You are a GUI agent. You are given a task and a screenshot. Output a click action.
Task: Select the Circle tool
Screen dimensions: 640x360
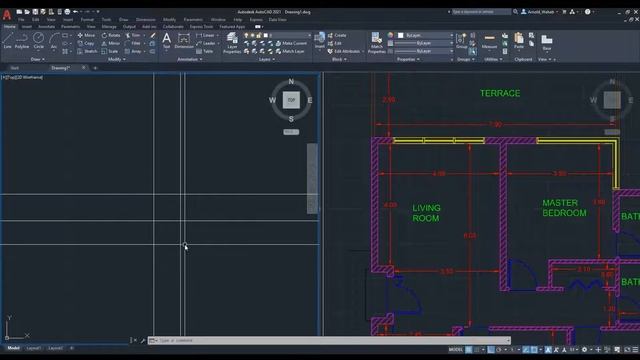pos(38,41)
